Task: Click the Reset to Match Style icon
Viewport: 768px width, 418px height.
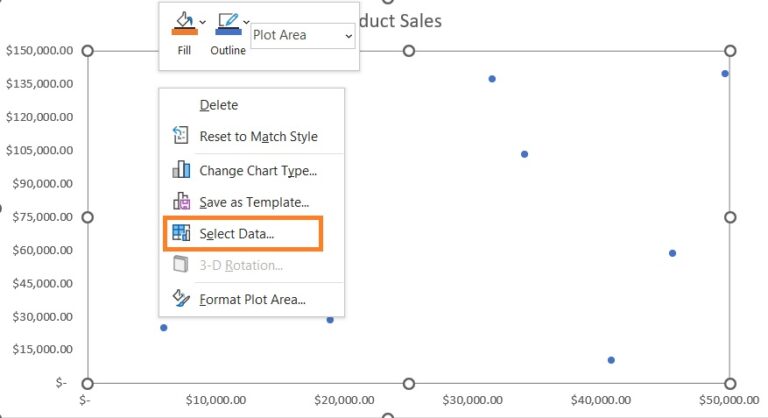Action: point(181,136)
